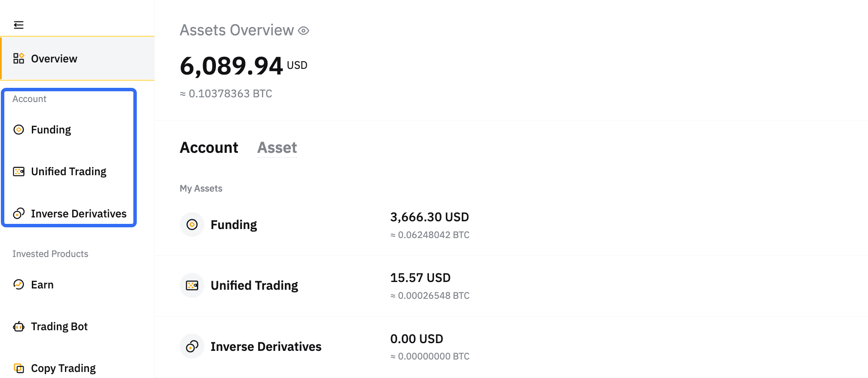Screen dimensions: 868x378
Task: Click the Copy Trading icon
Action: [18, 368]
